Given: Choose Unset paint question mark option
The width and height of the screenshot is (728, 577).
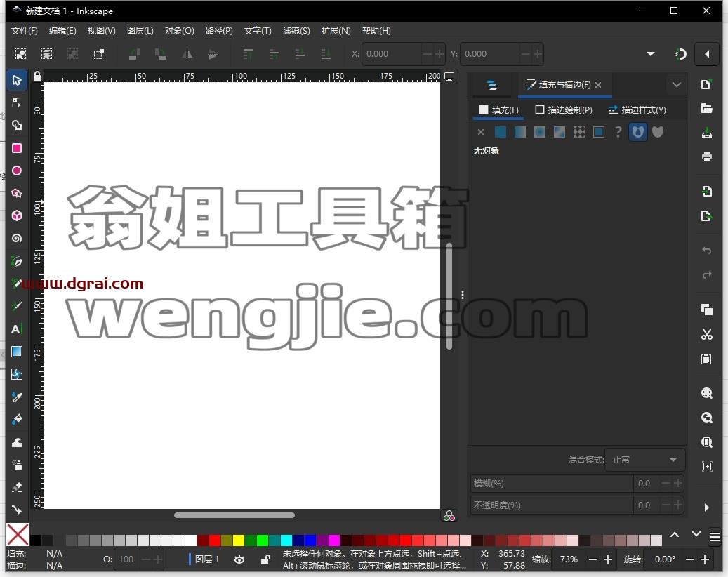Looking at the screenshot, I should click(618, 132).
